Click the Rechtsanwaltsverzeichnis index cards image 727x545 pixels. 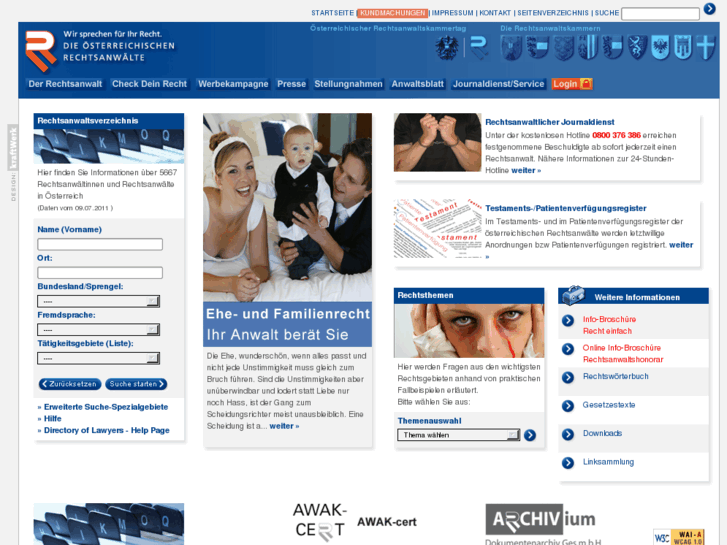109,146
